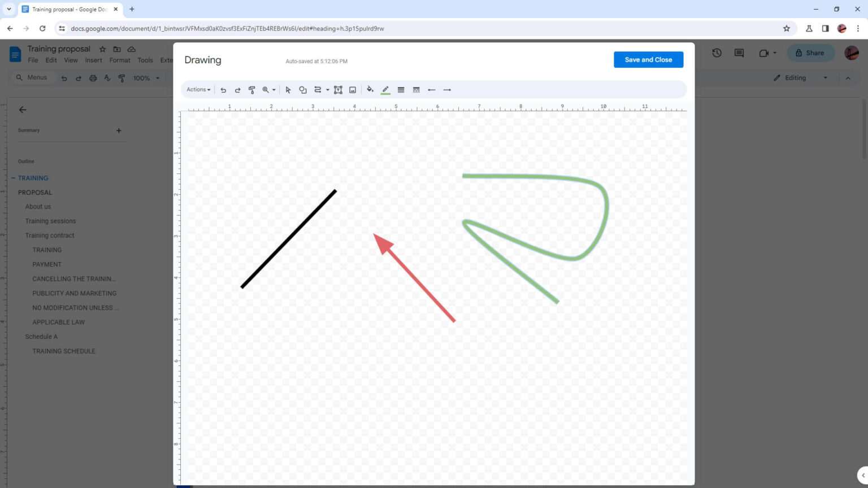Open the TRAINING SCHEDULE outline entry
Image resolution: width=868 pixels, height=488 pixels.
63,351
